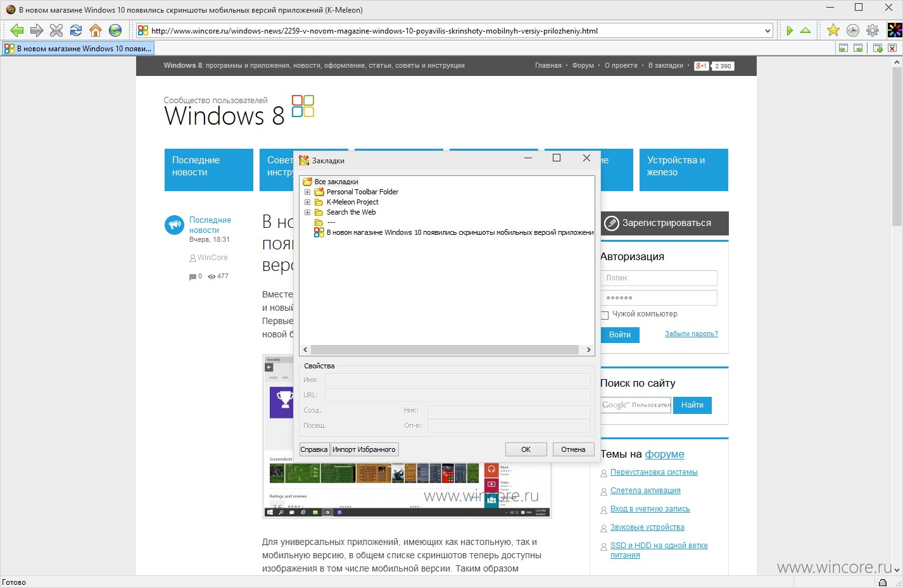
Task: Click the URL address bar field
Action: click(456, 30)
